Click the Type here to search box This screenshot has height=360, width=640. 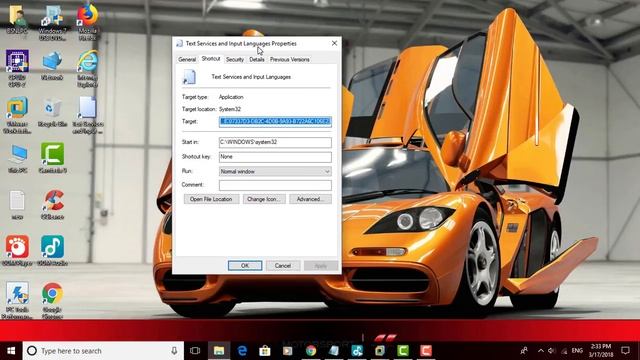(x=103, y=351)
